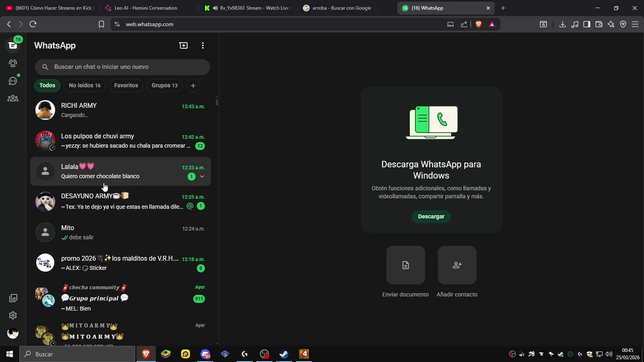This screenshot has width=644, height=362.
Task: Select the Grupos filter
Action: tap(165, 85)
